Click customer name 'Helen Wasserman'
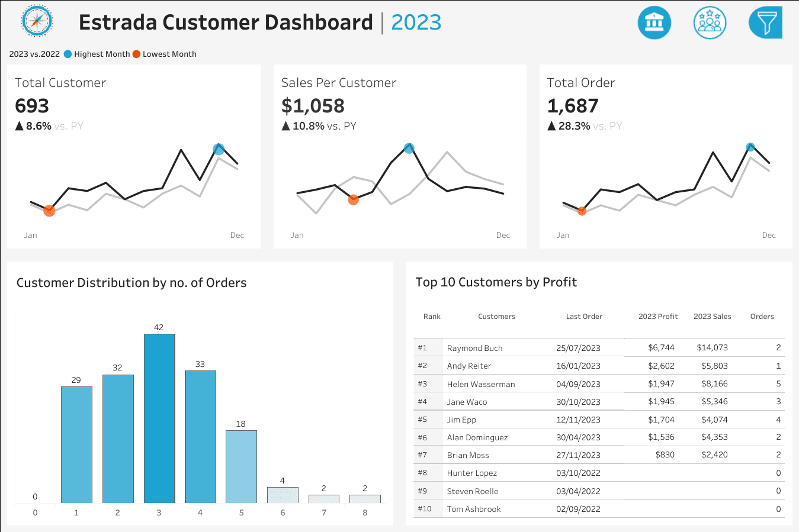Image resolution: width=799 pixels, height=532 pixels. click(480, 383)
